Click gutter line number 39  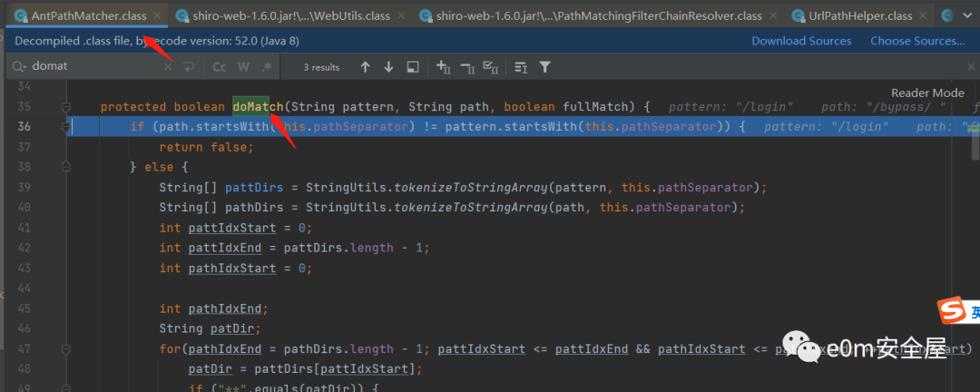click(x=24, y=188)
